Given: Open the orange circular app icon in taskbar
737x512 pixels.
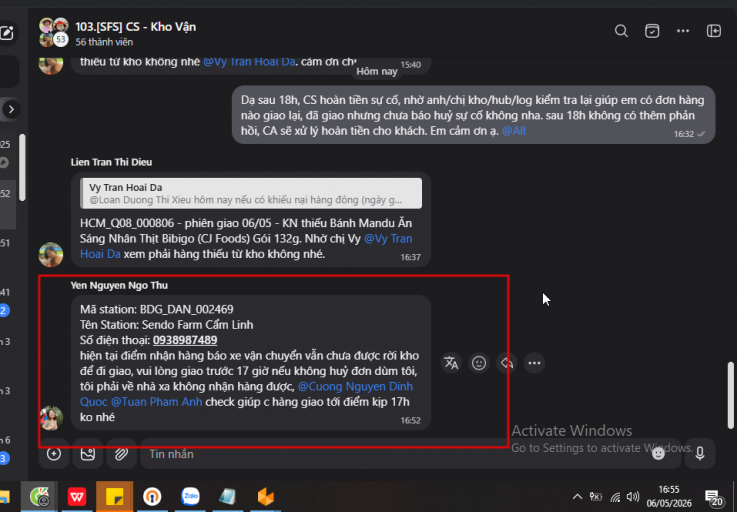Looking at the screenshot, I should [x=152, y=496].
